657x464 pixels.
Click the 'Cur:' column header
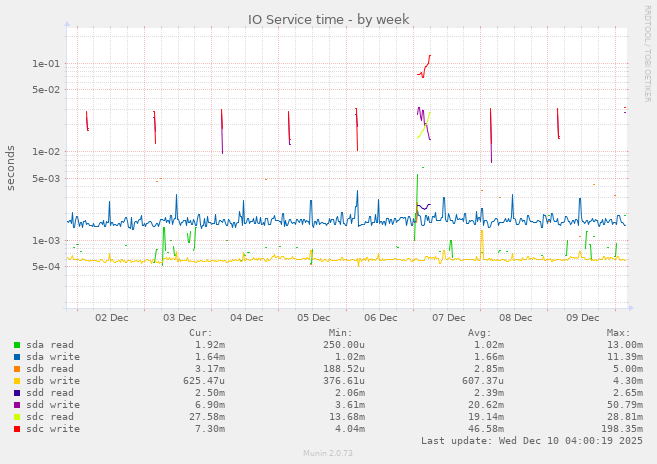coord(201,333)
